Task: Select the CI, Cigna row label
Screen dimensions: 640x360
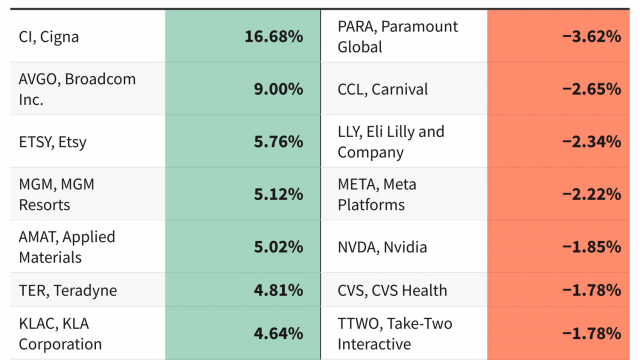Action: point(49,37)
